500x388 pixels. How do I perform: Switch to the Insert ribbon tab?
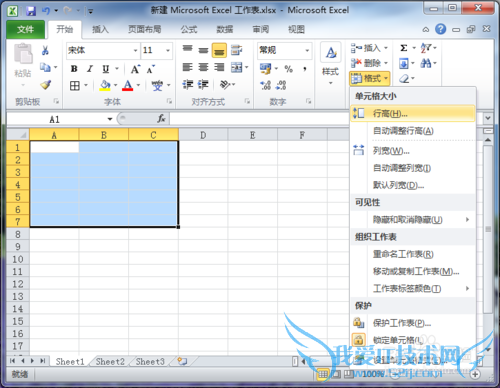(100, 29)
